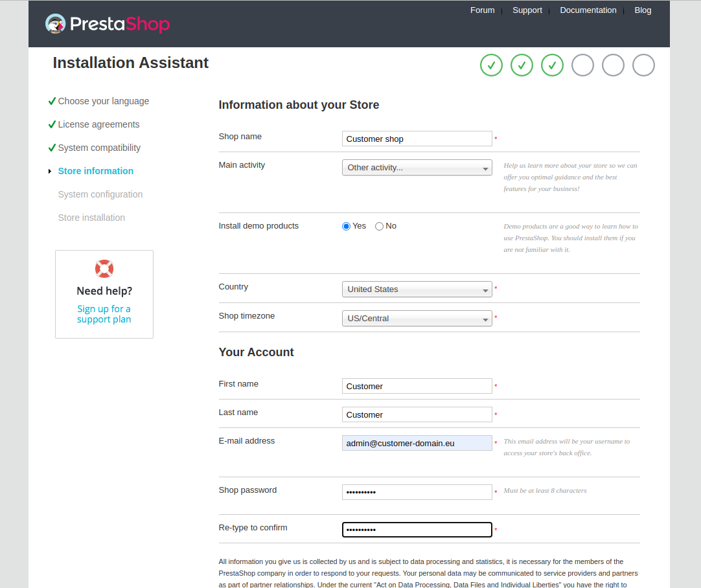Click the fourth empty step circle
Screen dimensions: 701x588
(582, 65)
